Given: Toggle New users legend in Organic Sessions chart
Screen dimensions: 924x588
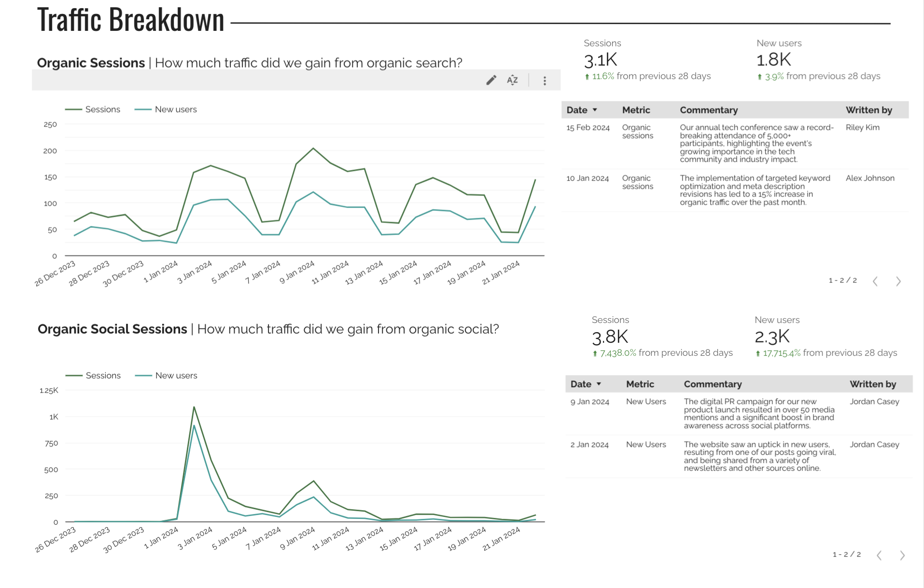Looking at the screenshot, I should [166, 110].
